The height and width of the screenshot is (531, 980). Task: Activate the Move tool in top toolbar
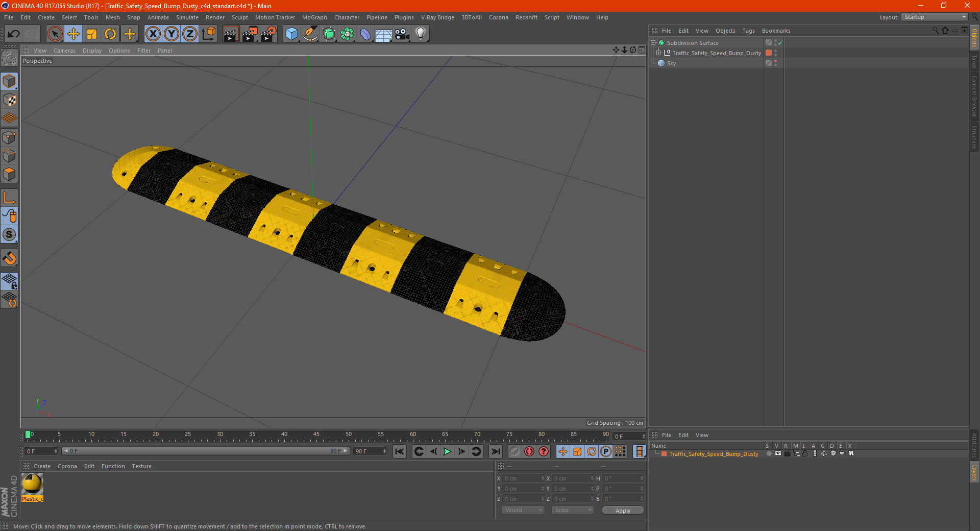73,34
